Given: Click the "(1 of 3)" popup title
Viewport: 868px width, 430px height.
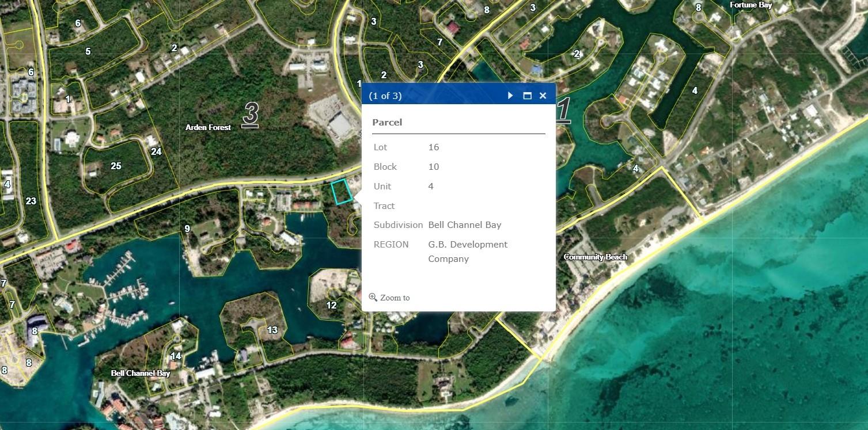Looking at the screenshot, I should pyautogui.click(x=385, y=96).
